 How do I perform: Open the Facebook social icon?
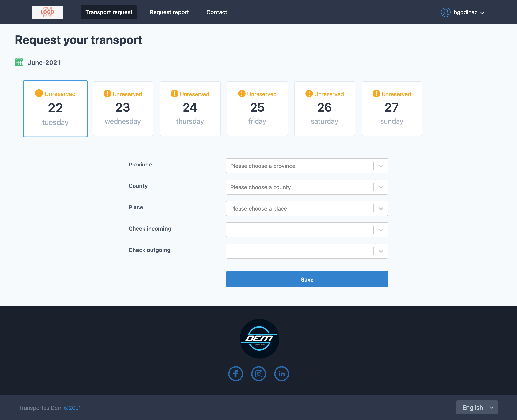[x=236, y=373]
